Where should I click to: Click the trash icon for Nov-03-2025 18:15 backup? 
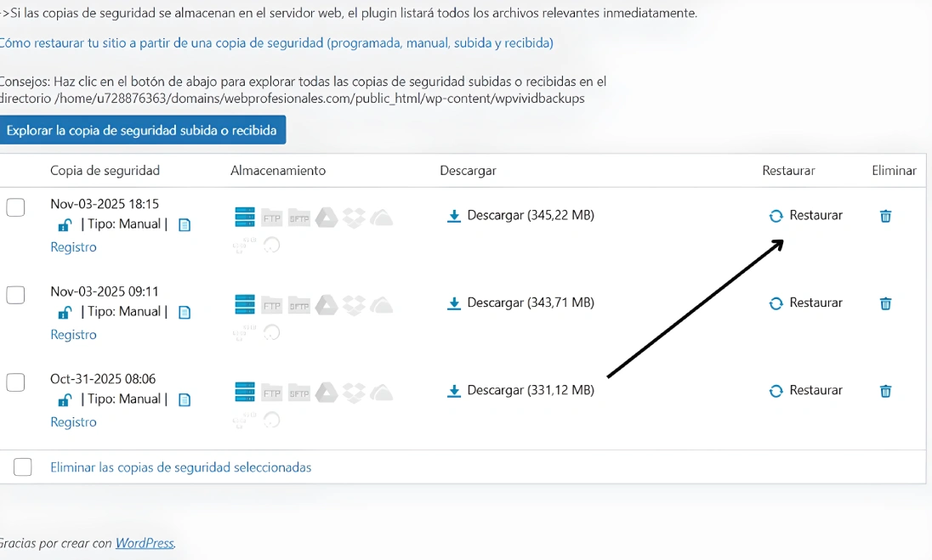click(885, 216)
